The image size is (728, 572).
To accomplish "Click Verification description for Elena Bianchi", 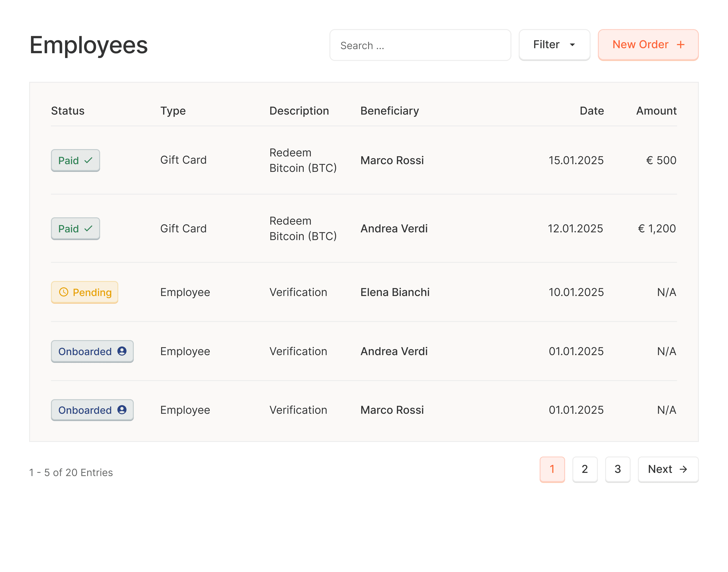I will click(298, 292).
